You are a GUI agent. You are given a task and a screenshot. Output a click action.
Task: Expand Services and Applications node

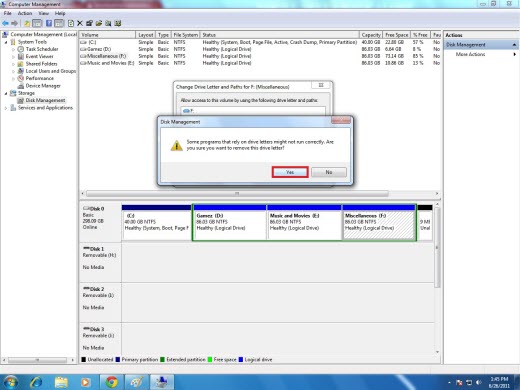pos(6,108)
